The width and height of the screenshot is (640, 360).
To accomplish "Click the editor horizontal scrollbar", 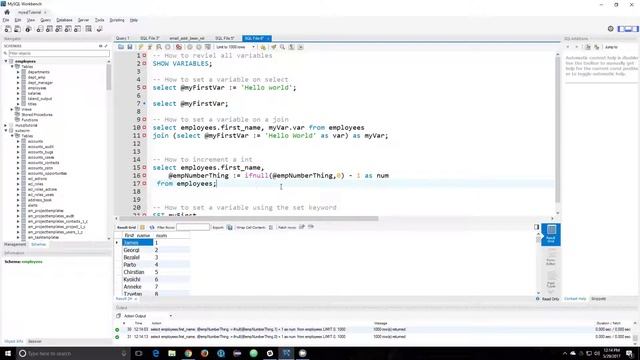I will [x=248, y=219].
